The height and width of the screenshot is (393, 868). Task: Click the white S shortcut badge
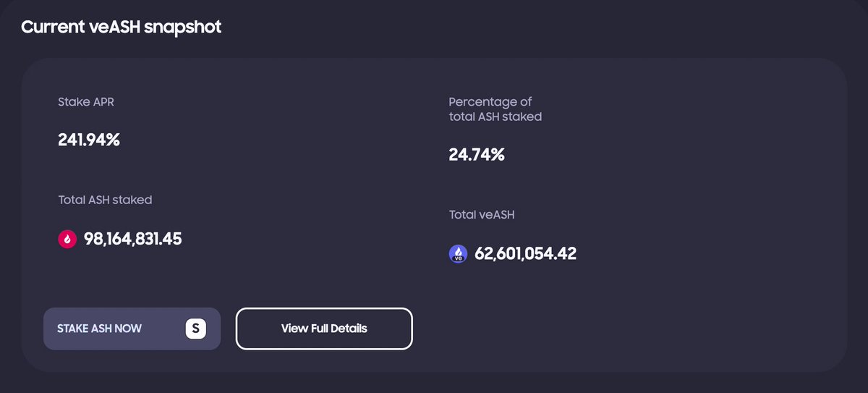pos(196,329)
